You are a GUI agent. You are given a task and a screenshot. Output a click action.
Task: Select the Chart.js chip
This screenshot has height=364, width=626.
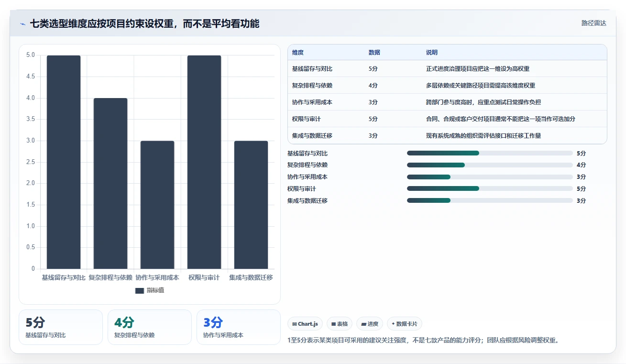tap(305, 324)
